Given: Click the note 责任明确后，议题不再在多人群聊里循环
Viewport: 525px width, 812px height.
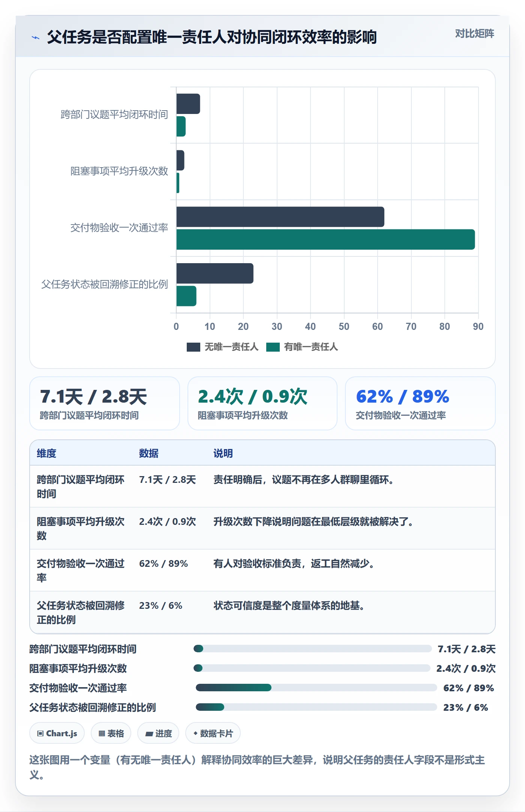Looking at the screenshot, I should (x=303, y=479).
